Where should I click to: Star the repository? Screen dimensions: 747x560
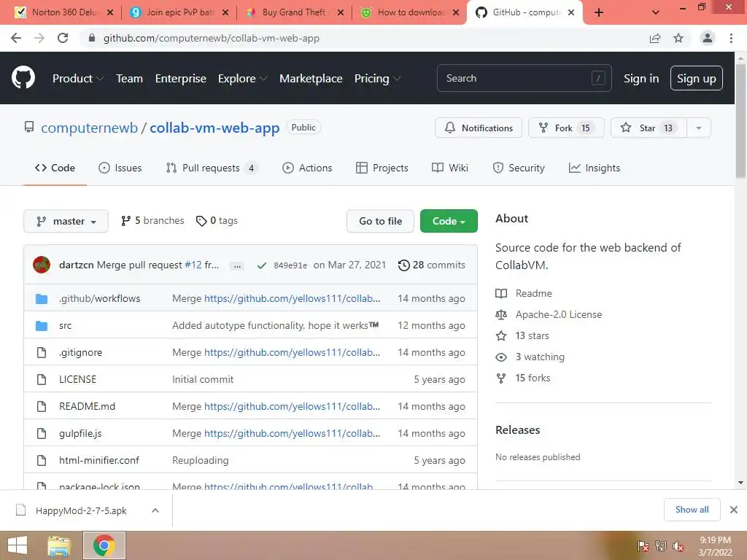pos(649,128)
